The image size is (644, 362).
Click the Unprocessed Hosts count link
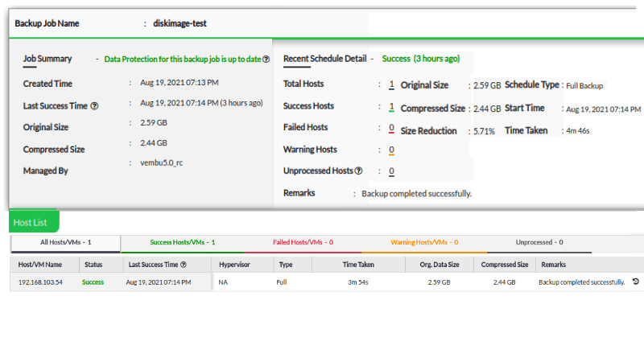tap(391, 171)
